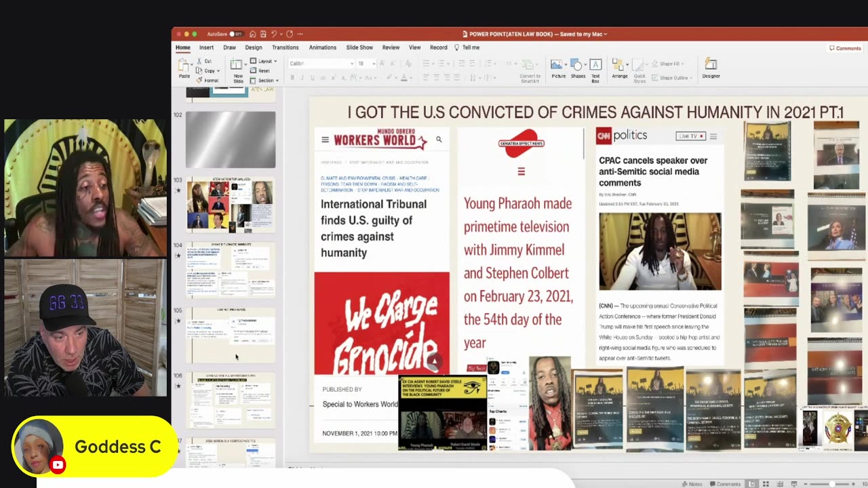This screenshot has width=868, height=488.
Task: Open the View tab
Action: click(x=414, y=47)
